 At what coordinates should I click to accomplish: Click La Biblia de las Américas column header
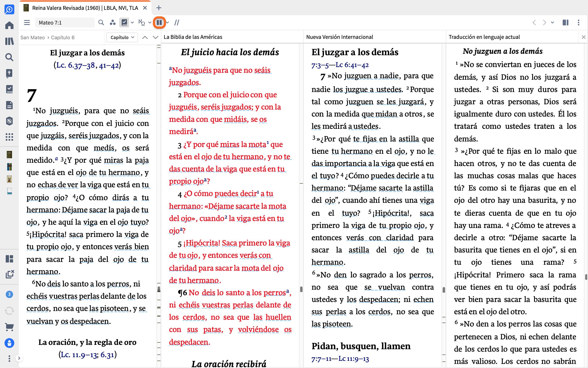[193, 37]
